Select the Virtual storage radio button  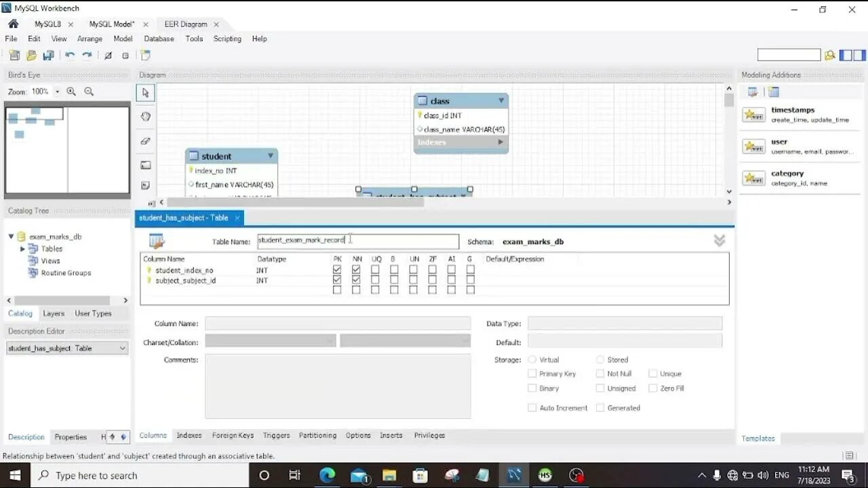tap(532, 360)
